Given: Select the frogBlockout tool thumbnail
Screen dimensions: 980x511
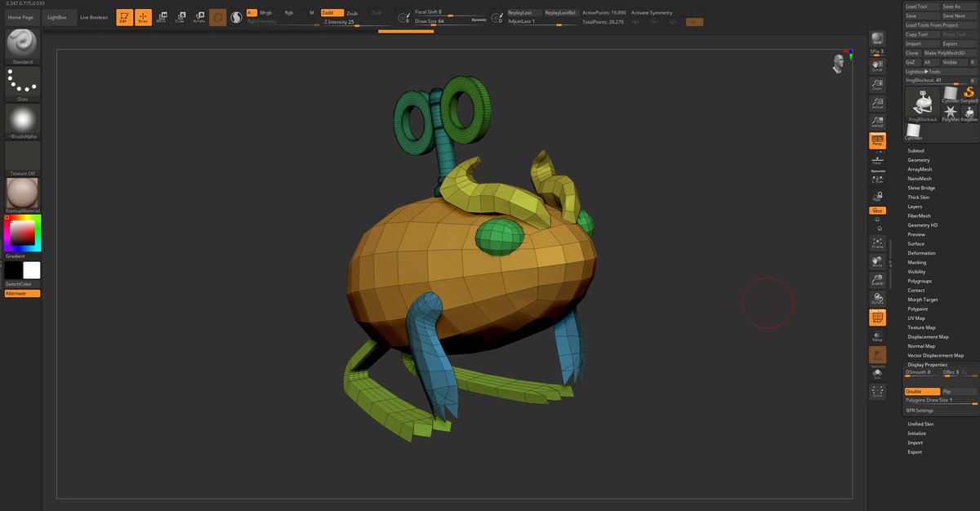Looking at the screenshot, I should point(923,105).
